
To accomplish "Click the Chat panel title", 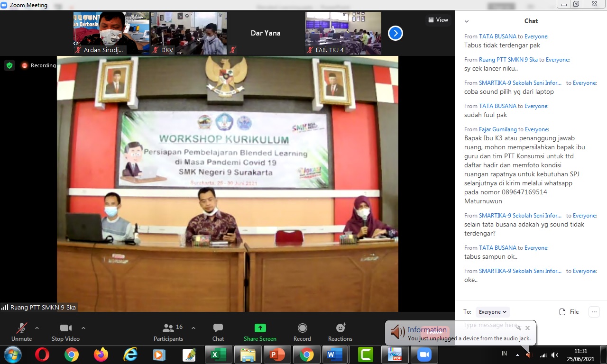I will click(531, 21).
